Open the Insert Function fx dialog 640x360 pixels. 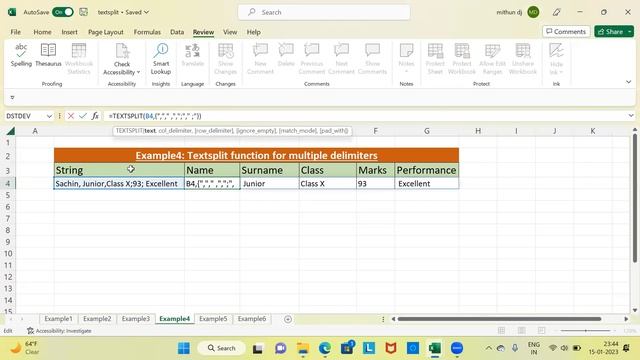95,116
